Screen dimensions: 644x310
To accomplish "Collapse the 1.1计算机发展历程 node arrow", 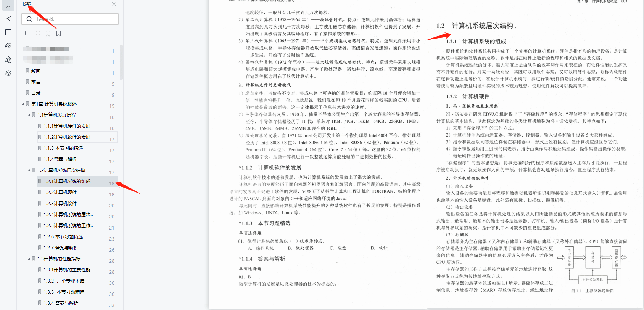I will pyautogui.click(x=29, y=115).
